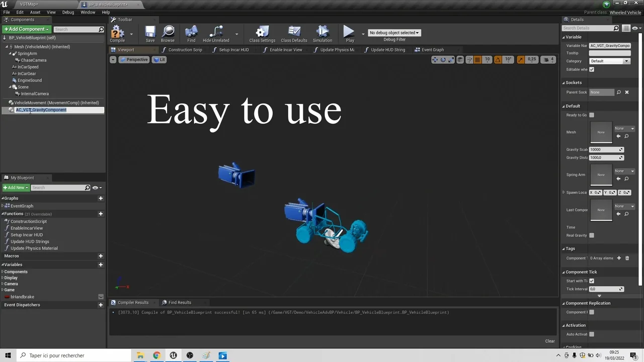The height and width of the screenshot is (362, 644).
Task: Open the Edit menu
Action: point(20,12)
